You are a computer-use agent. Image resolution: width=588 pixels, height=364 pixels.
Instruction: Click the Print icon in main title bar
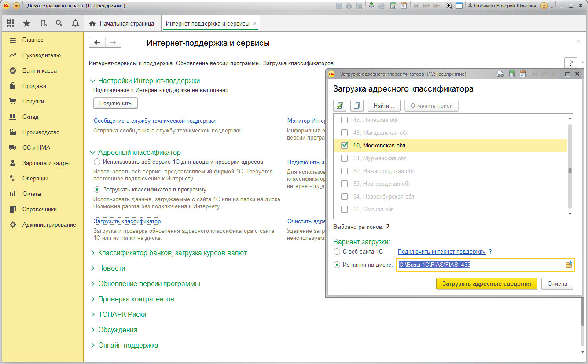point(349,6)
